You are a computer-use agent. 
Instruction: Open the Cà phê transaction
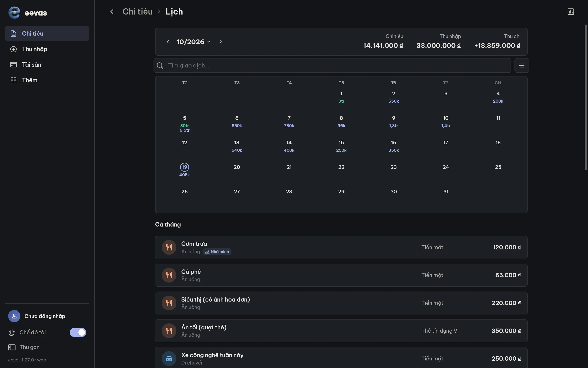341,275
